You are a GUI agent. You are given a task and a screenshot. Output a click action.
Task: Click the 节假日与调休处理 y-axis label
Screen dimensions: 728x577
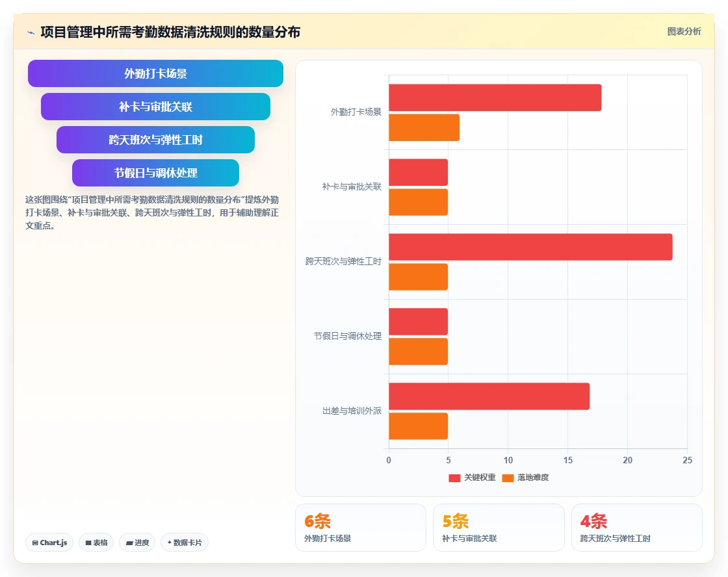tap(348, 336)
